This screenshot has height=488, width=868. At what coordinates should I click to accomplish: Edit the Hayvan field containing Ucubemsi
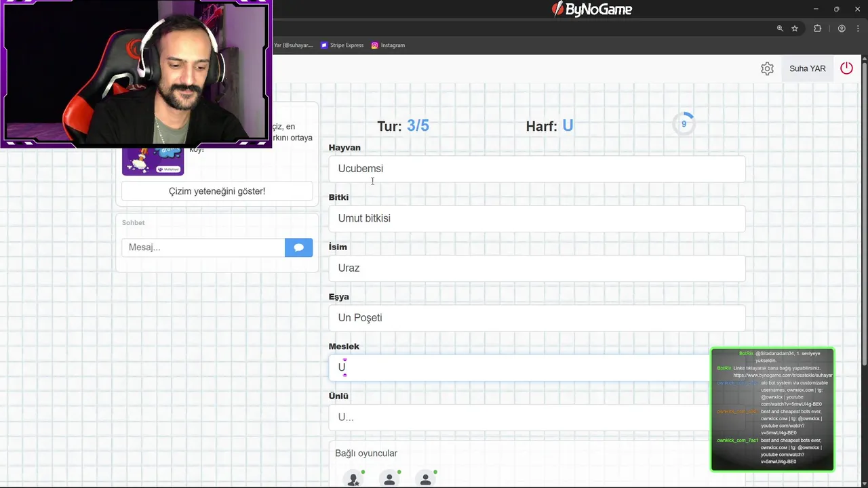[x=537, y=169]
